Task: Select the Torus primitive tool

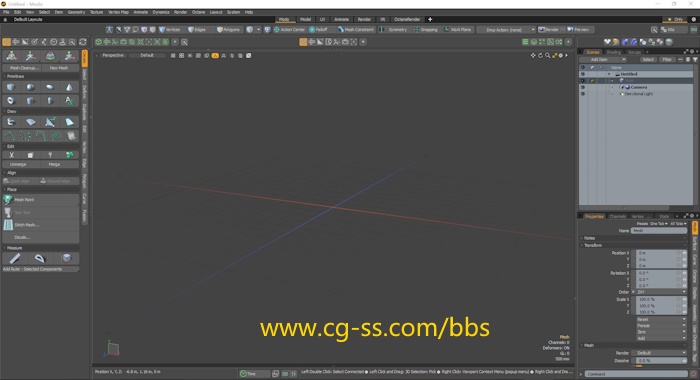Action: tap(11, 100)
